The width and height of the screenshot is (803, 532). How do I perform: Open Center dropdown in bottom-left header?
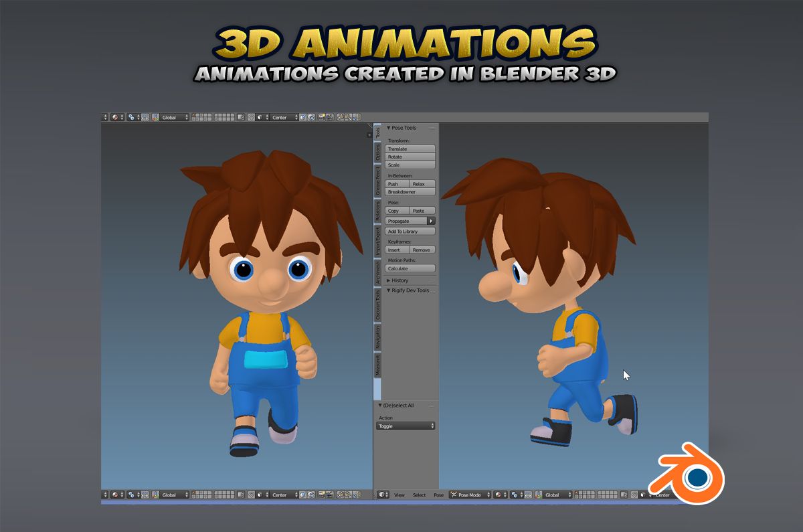284,495
